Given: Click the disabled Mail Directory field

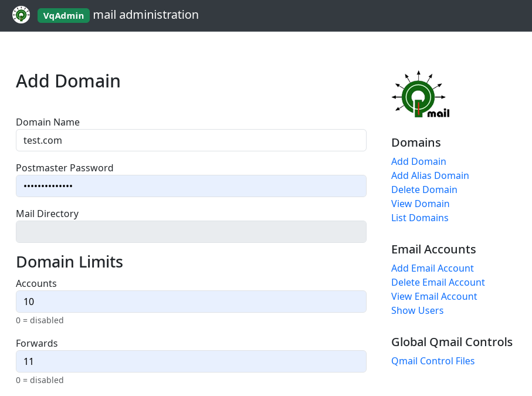Looking at the screenshot, I should coord(191,232).
